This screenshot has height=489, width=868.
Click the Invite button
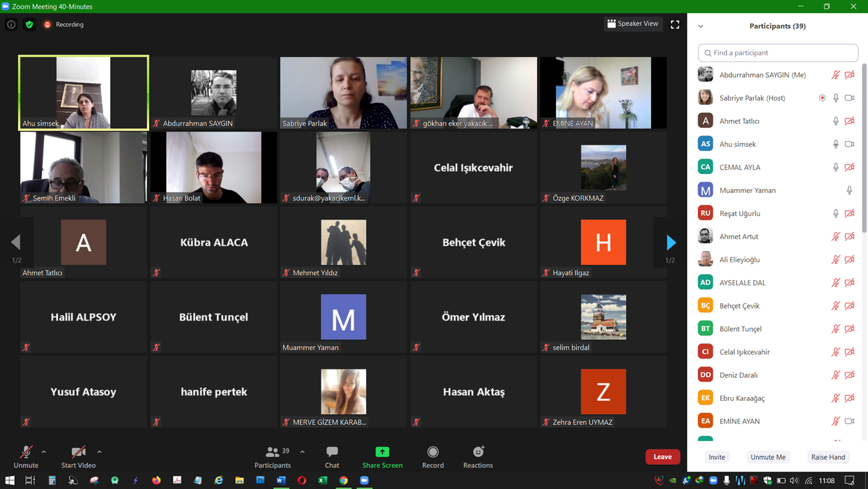click(717, 457)
